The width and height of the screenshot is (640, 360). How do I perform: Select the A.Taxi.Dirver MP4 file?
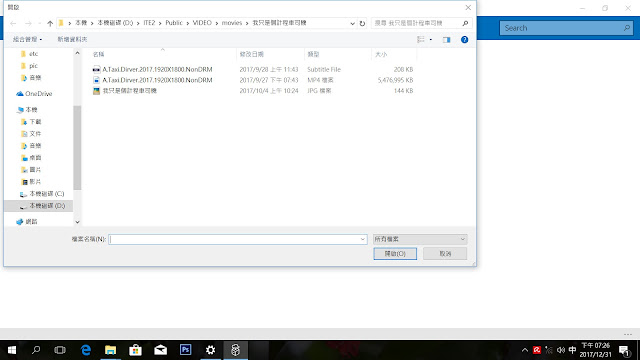tap(157, 80)
